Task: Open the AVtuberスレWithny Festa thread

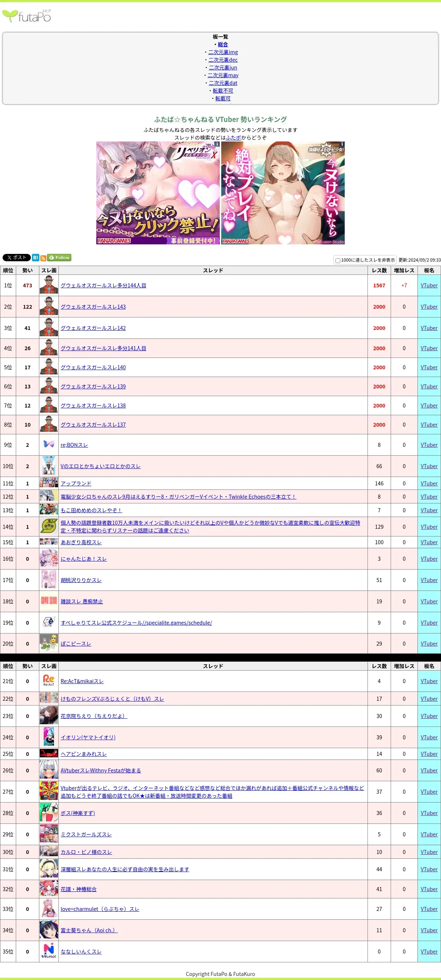Action: pyautogui.click(x=100, y=771)
